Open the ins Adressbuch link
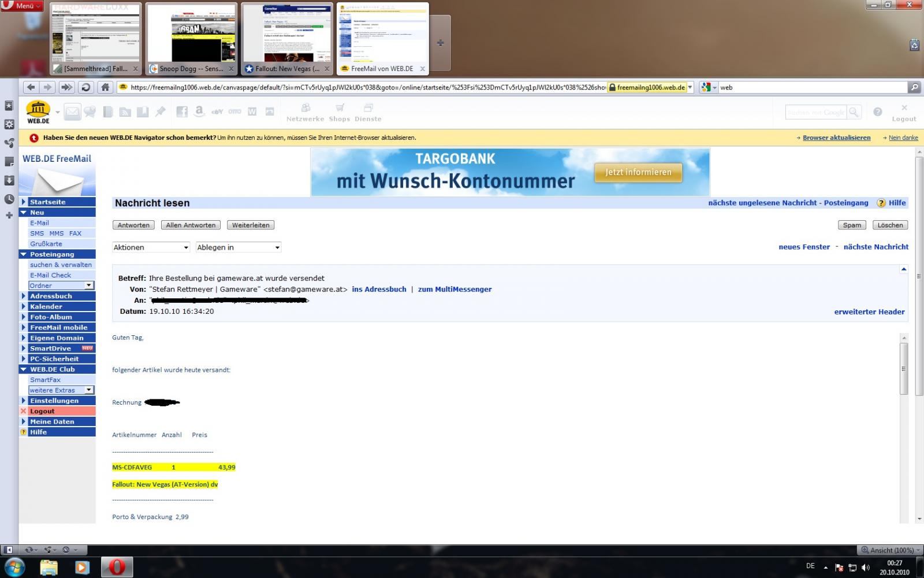The width and height of the screenshot is (924, 578). 379,289
